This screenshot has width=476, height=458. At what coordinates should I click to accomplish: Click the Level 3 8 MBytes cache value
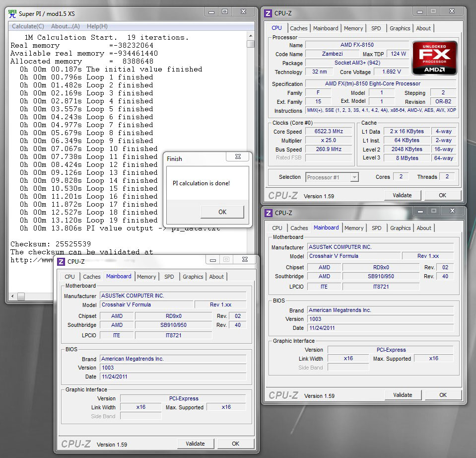coord(407,158)
